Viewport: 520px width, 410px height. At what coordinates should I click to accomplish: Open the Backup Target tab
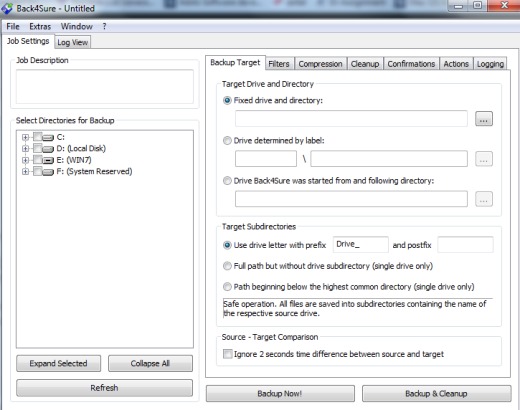point(235,63)
